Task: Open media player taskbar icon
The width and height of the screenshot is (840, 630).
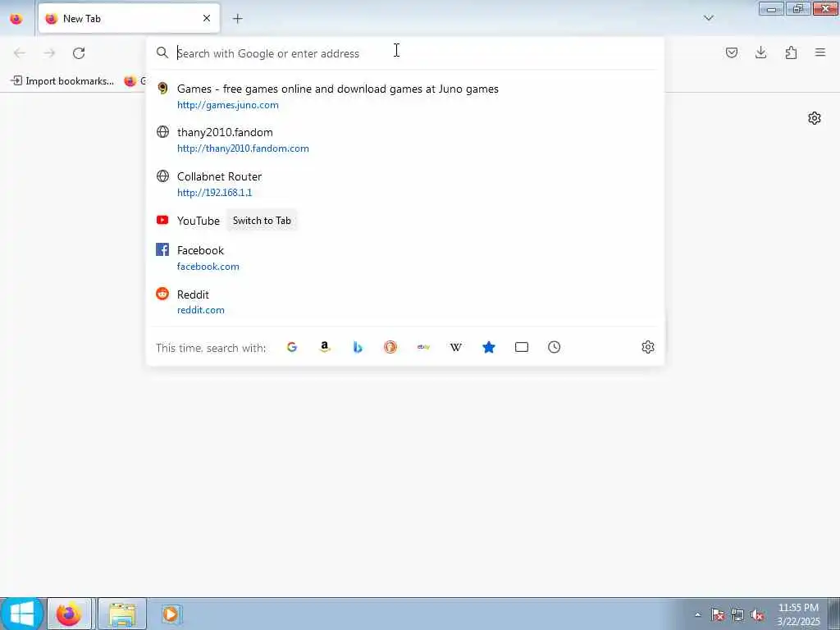Action: tap(171, 614)
